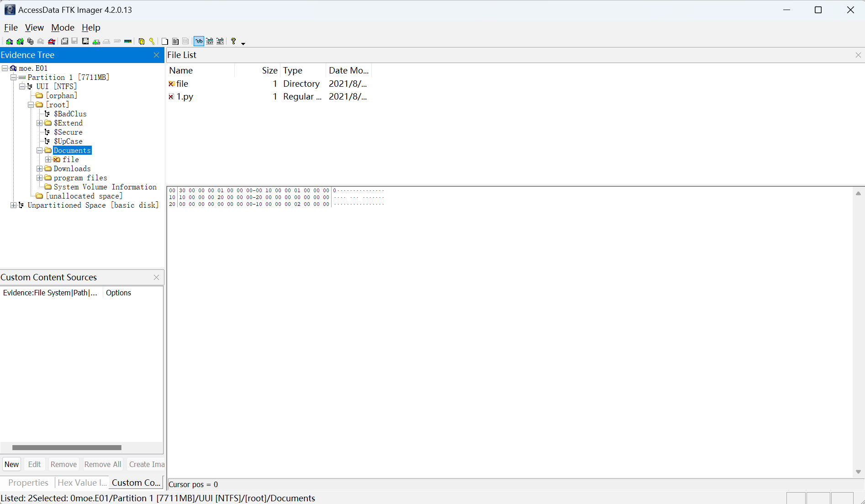Collapse the Partition 1 [7711MB] node
Image resolution: width=865 pixels, height=504 pixels.
tap(13, 77)
